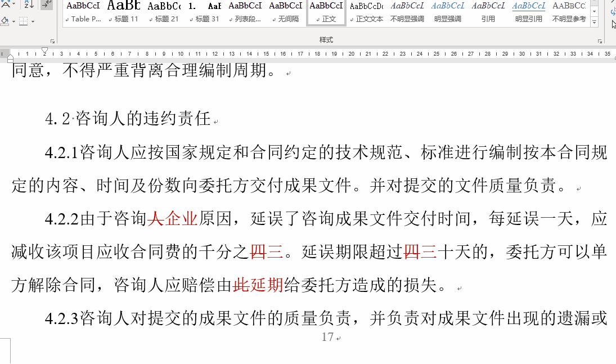Toggle the show formatting marks button
The image size is (616, 364).
click(46, 5)
